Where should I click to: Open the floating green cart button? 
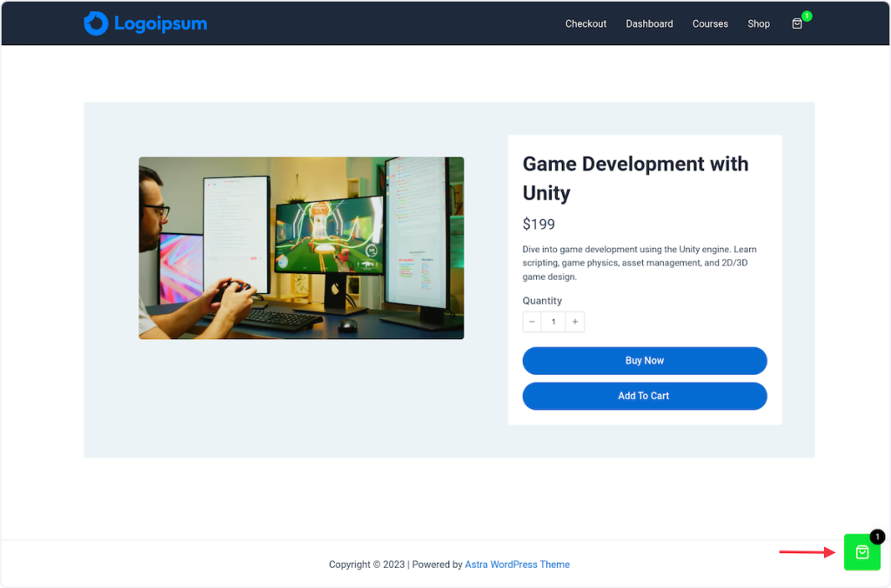(861, 552)
